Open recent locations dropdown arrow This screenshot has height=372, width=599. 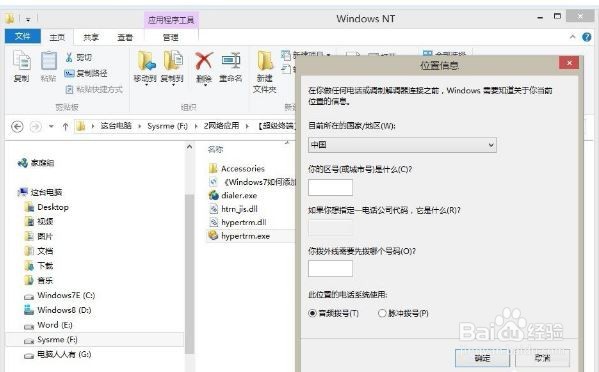coord(51,126)
